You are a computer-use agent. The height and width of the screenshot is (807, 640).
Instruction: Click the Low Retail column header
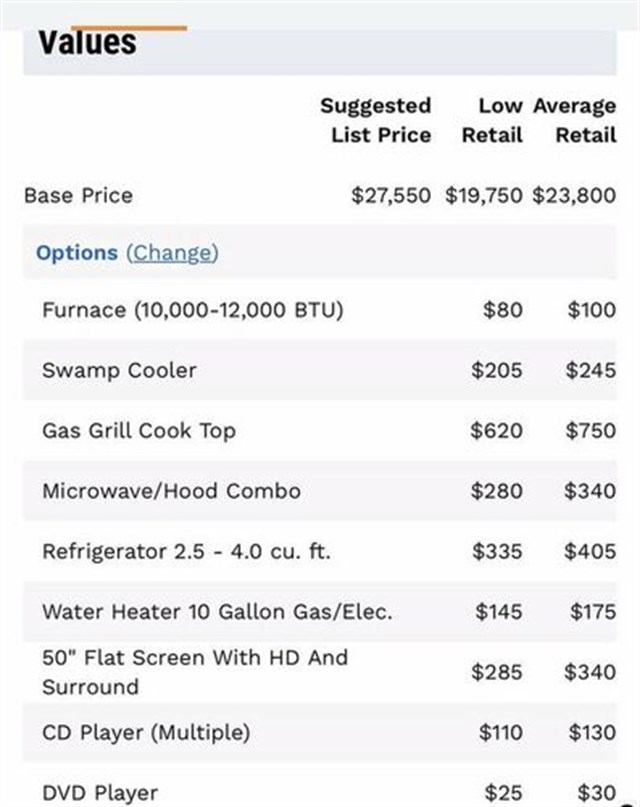(x=492, y=120)
